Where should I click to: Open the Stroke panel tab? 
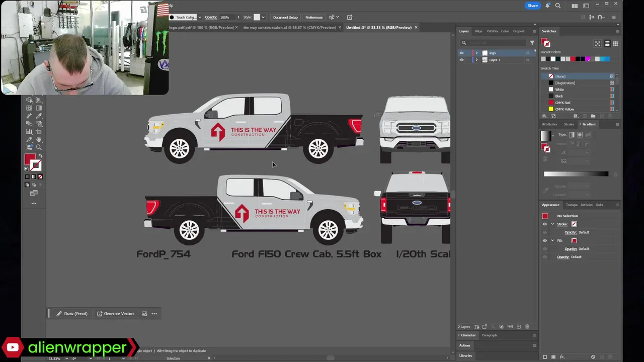569,124
